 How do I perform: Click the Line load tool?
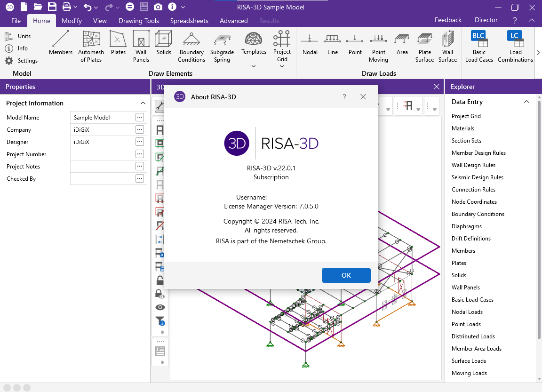[x=333, y=43]
